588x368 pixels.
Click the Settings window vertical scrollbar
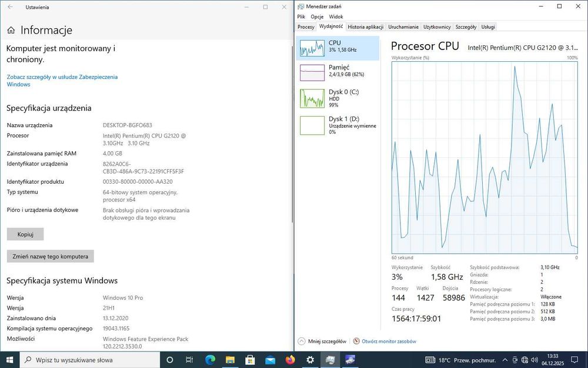(x=292, y=133)
